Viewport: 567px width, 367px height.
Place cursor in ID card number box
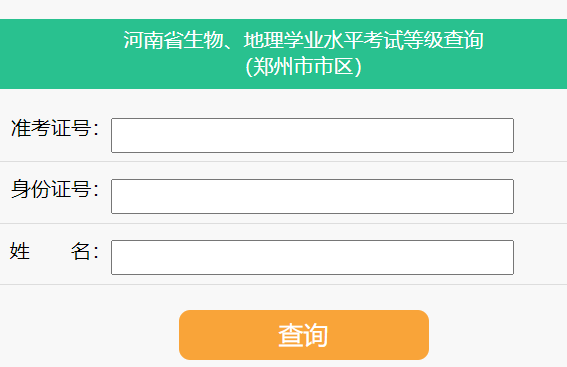(312, 196)
